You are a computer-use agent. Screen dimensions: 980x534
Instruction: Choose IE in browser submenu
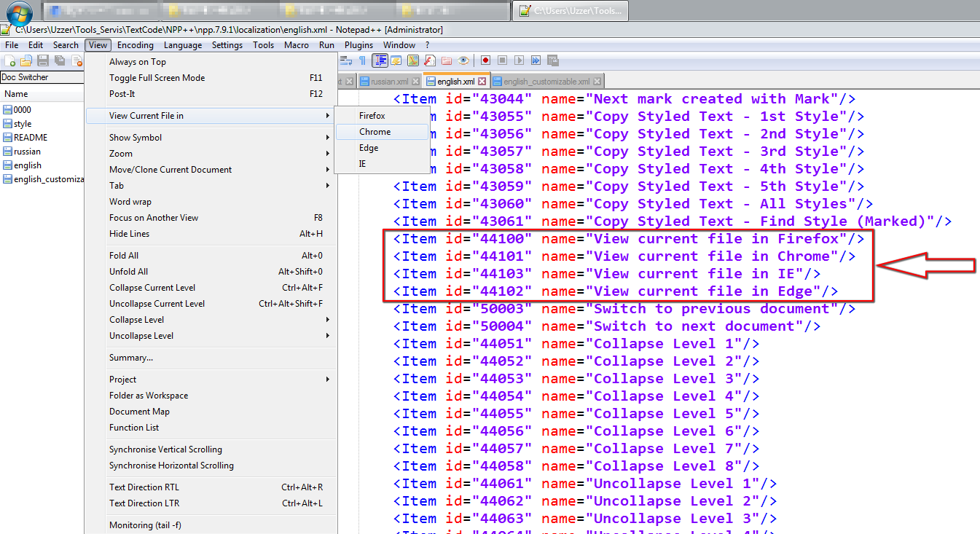point(382,164)
